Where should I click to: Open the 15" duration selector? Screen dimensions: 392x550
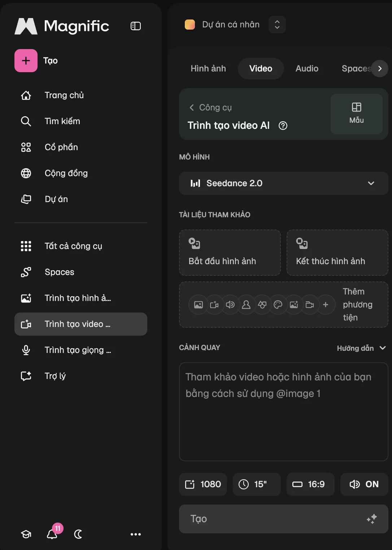[257, 484]
